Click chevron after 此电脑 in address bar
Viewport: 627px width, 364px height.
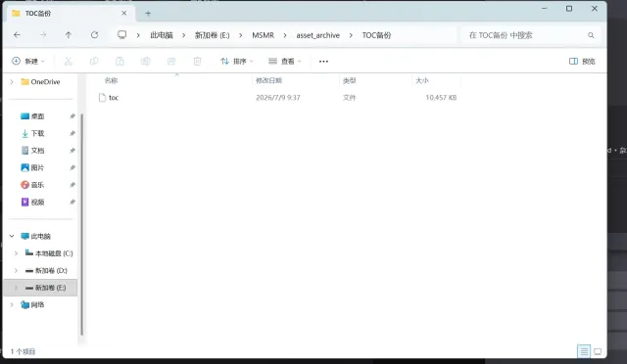[x=183, y=35]
